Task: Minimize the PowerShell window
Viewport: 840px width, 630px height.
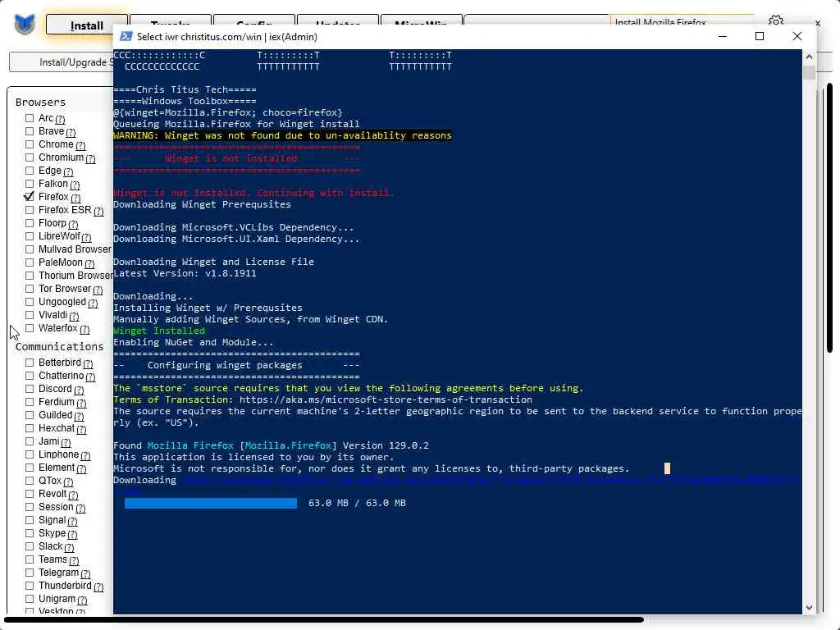Action: click(722, 36)
